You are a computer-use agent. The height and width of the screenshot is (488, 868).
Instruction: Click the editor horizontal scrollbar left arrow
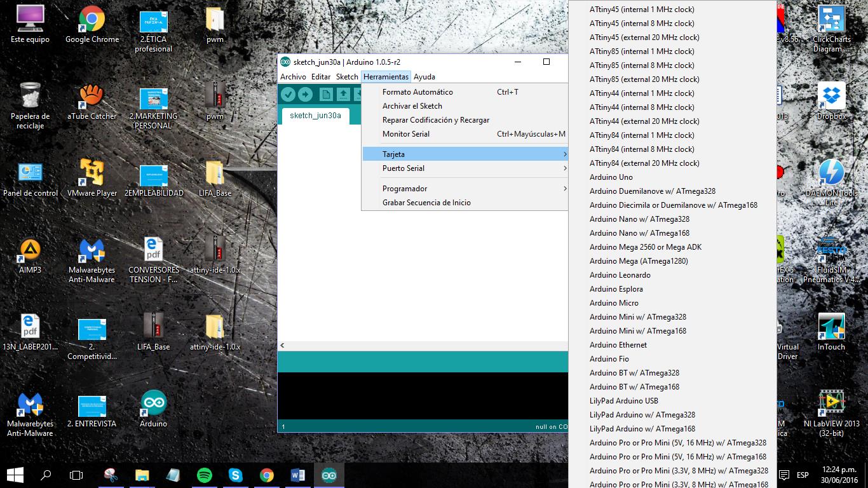pos(282,346)
